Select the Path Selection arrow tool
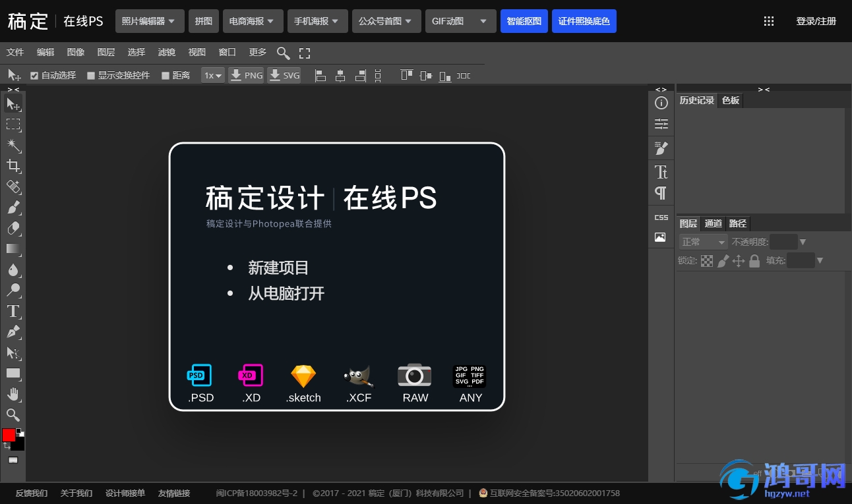Viewport: 852px width, 504px height. (13, 352)
